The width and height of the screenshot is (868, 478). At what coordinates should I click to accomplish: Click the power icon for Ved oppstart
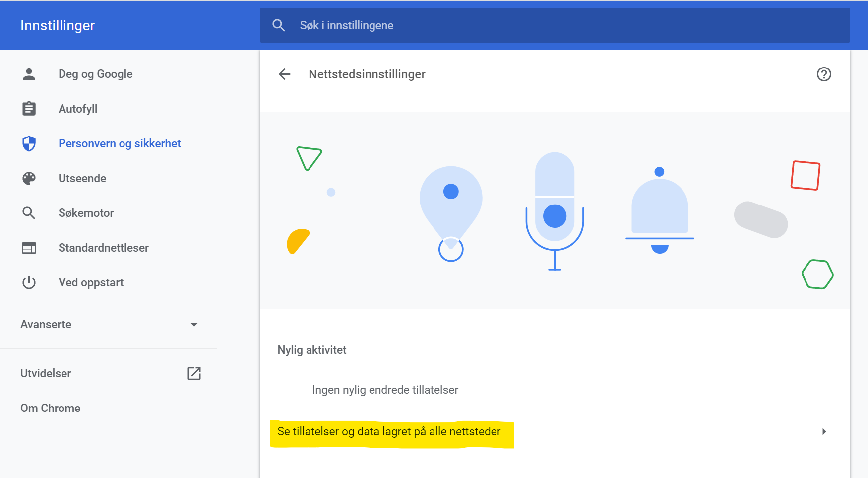[29, 282]
